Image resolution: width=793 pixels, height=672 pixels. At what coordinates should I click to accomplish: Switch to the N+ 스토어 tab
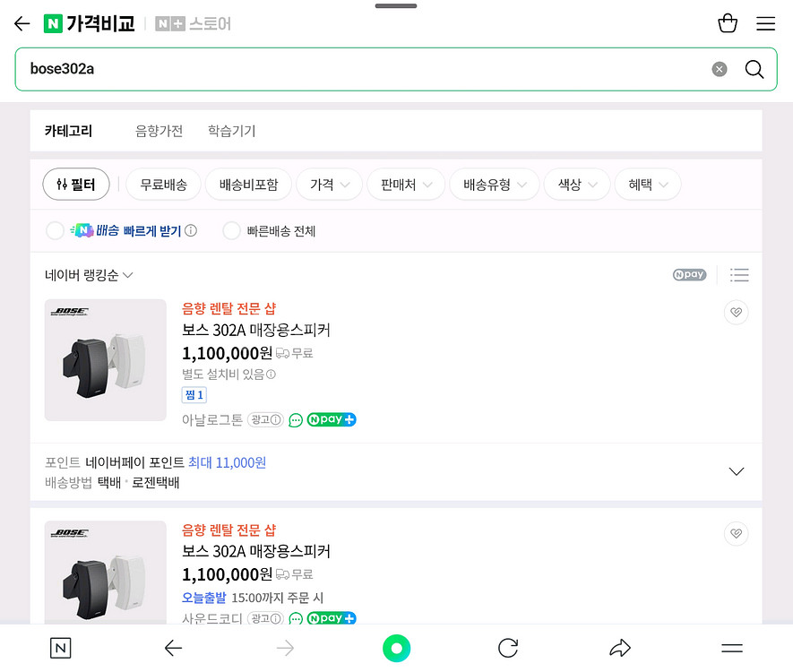pos(194,24)
